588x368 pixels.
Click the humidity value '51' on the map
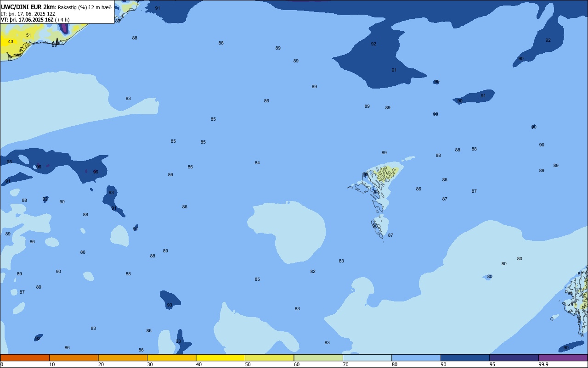click(28, 35)
